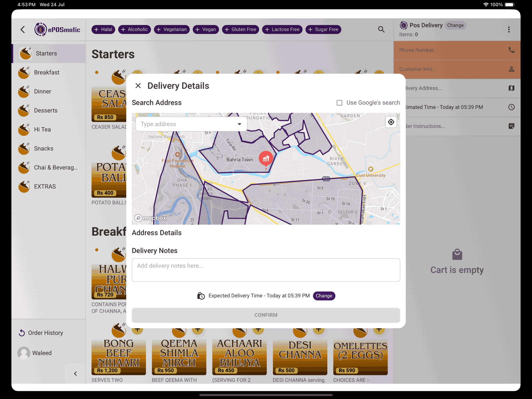Toggle the Gluten Free filter chip
532x399 pixels.
pos(240,30)
